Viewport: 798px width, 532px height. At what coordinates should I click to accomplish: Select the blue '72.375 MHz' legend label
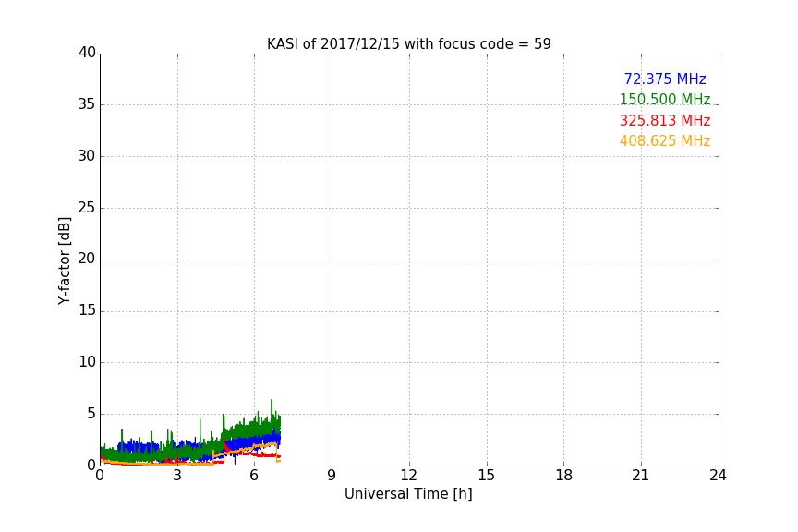pyautogui.click(x=665, y=79)
